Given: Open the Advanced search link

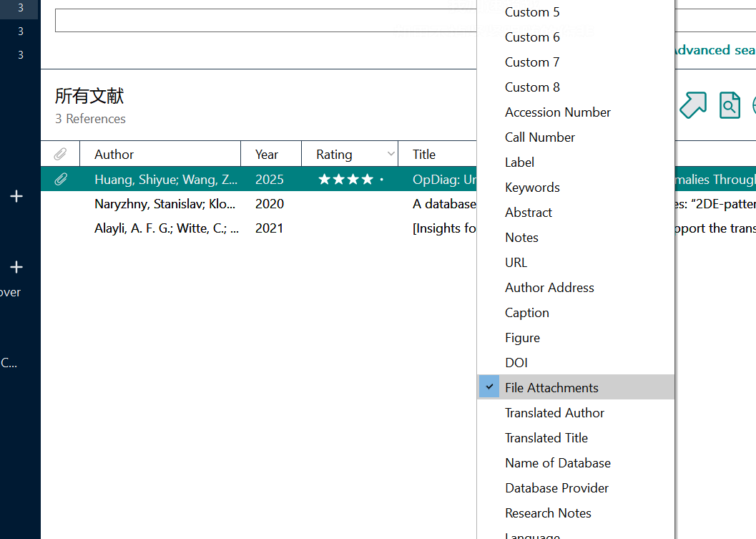Looking at the screenshot, I should [x=714, y=50].
